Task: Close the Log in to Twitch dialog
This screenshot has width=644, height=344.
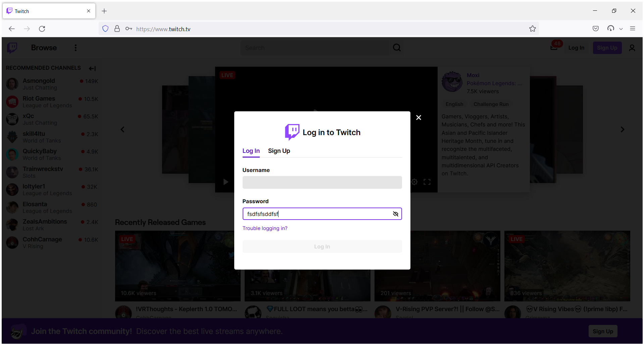Action: tap(418, 118)
